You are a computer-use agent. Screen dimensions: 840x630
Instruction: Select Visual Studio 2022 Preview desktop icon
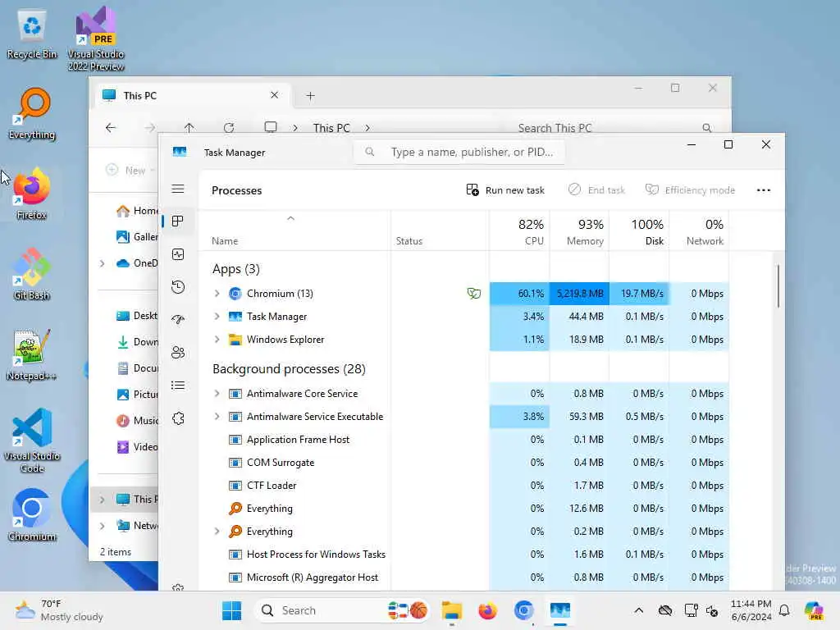pos(96,39)
